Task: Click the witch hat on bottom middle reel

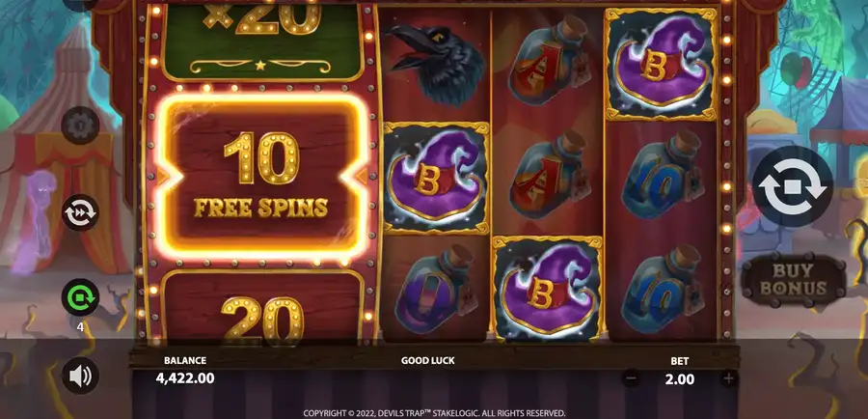Action: (547, 289)
